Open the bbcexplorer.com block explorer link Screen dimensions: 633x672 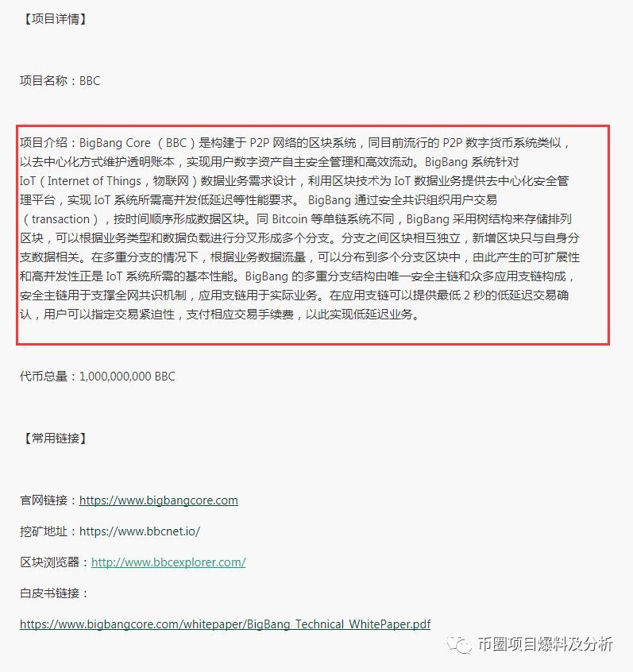[x=168, y=562]
